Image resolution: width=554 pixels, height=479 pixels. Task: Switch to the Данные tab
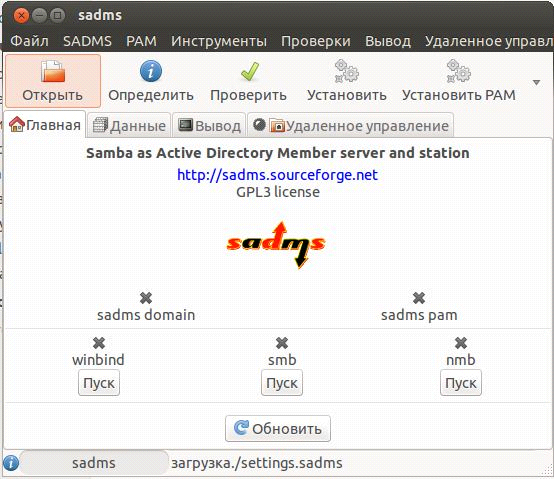click(x=129, y=125)
